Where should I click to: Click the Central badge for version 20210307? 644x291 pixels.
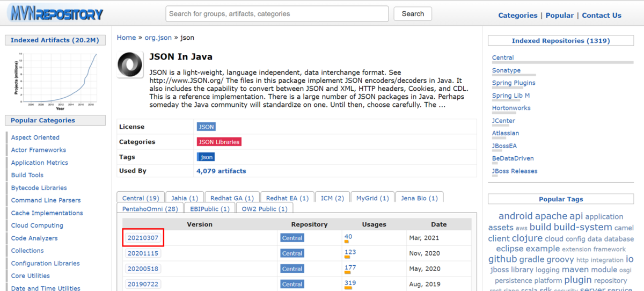tap(292, 238)
